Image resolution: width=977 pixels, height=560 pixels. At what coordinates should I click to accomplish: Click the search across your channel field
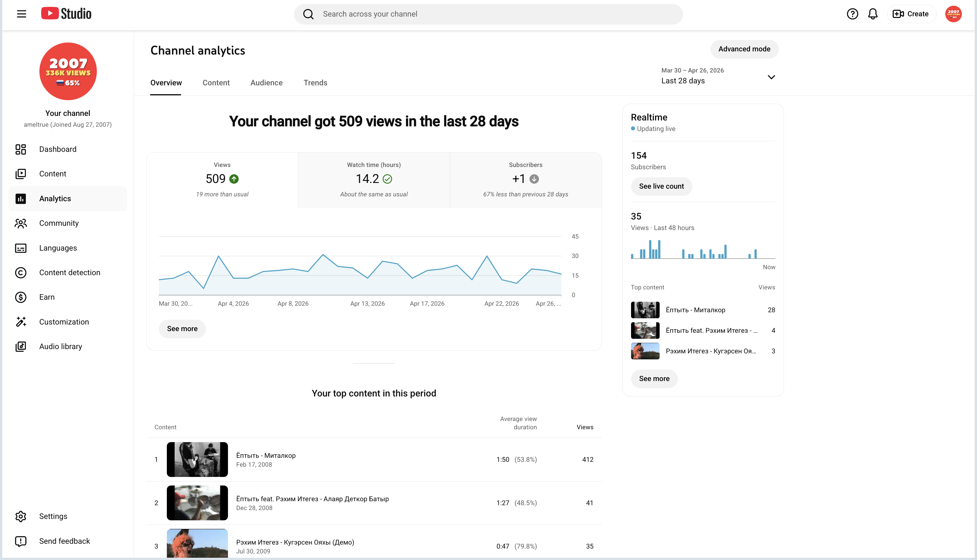(x=488, y=14)
